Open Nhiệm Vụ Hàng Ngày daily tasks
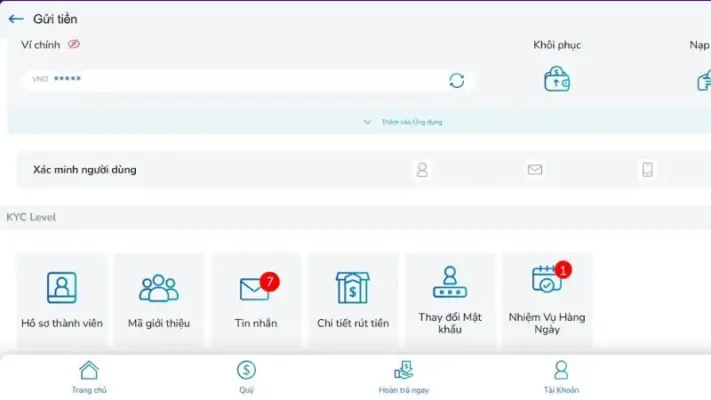The image size is (711, 400). (547, 299)
